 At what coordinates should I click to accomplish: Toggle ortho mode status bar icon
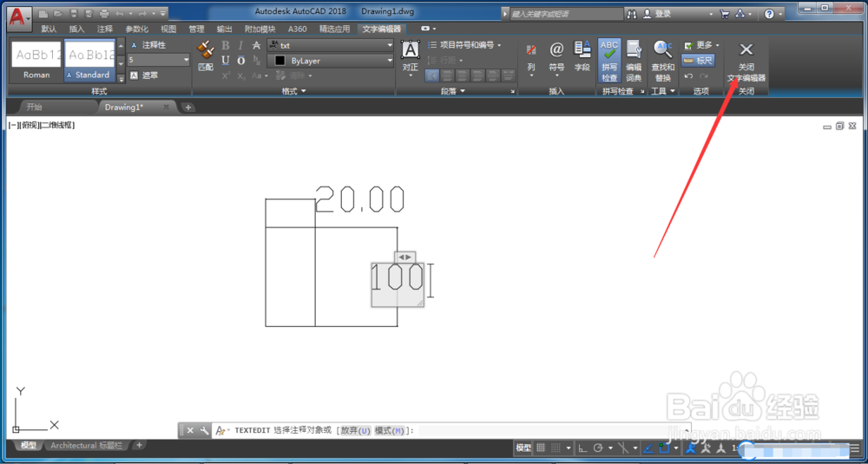582,448
